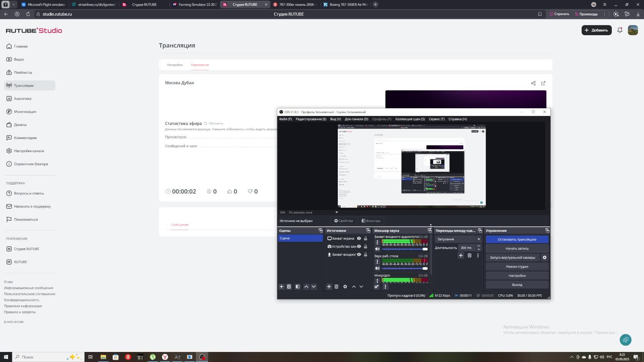Select the Сцена scene in Scenes list
Image resolution: width=644 pixels, height=362 pixels.
click(x=300, y=238)
